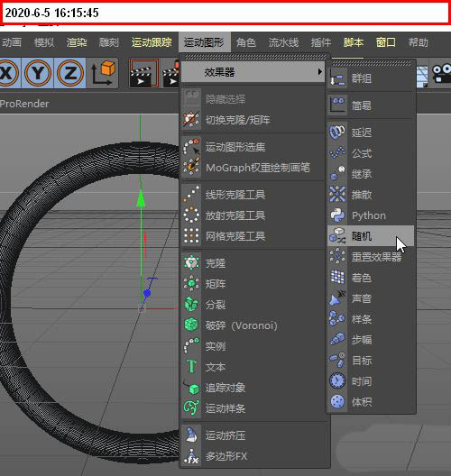
Task: Toggle the Y axis lock
Action: tap(38, 73)
